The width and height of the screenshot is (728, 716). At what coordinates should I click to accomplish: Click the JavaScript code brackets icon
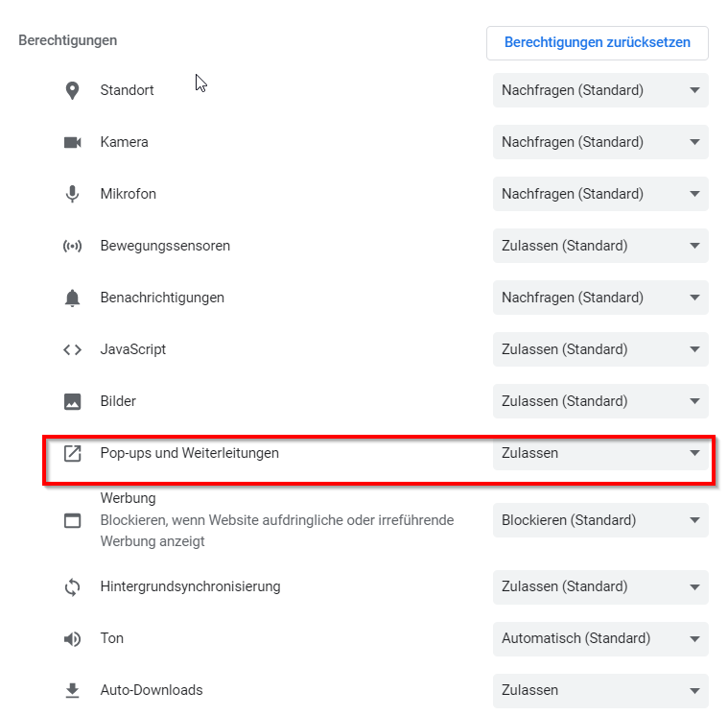click(73, 349)
